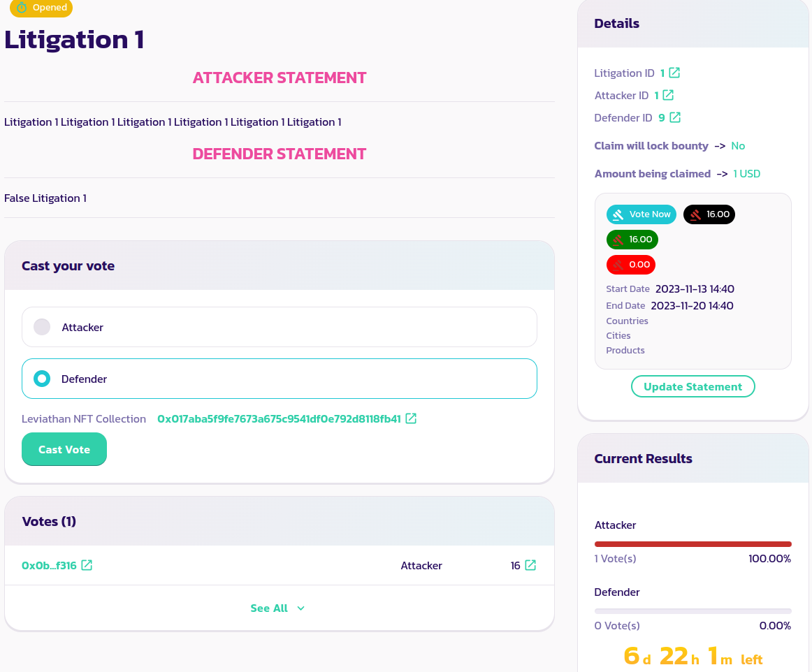Click the gavel icon in Vote Now badge
Screen dimensions: 812x672
[618, 214]
